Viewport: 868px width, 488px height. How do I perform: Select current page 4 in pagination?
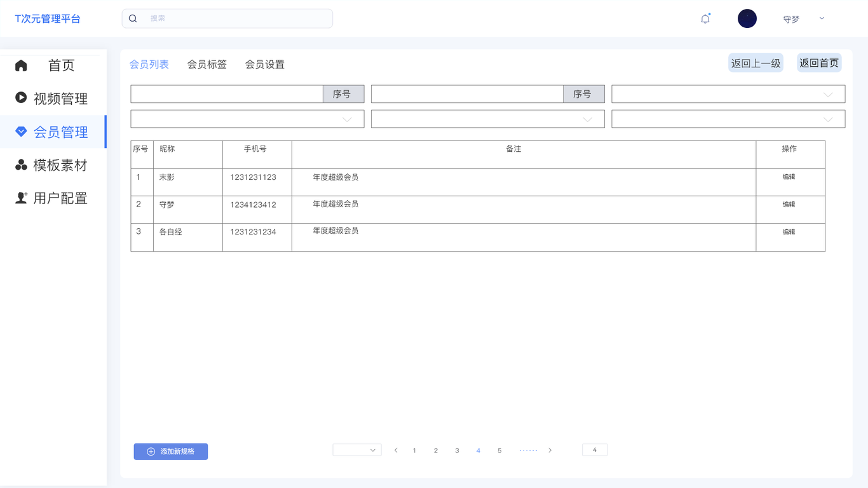(478, 451)
